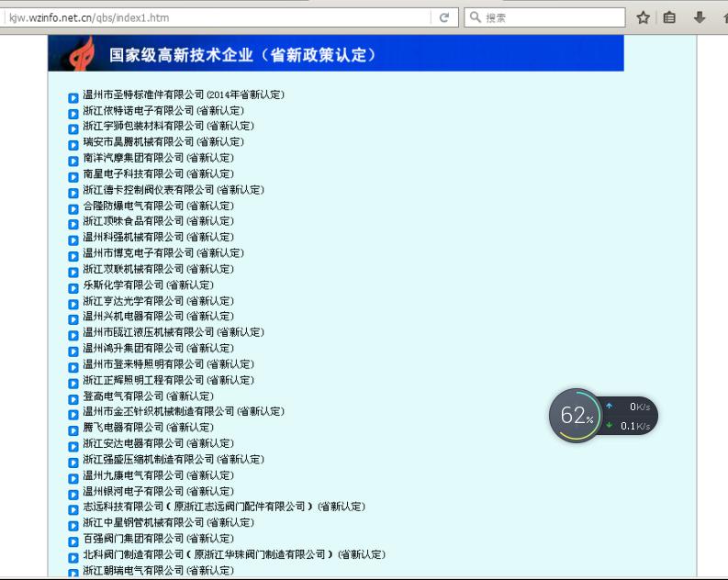Click the search input field
The width and height of the screenshot is (728, 580).
(x=544, y=17)
